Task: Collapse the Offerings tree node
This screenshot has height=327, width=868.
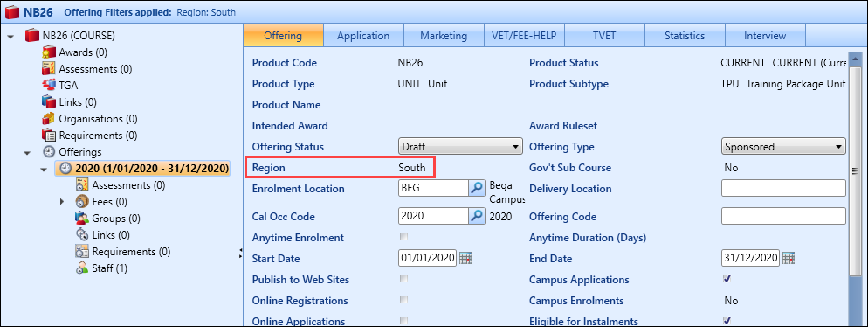Action: tap(27, 152)
